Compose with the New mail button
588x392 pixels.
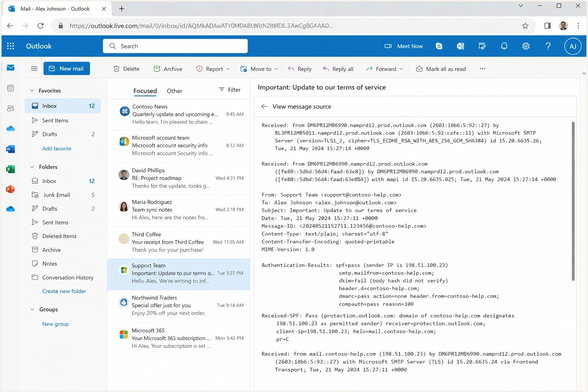point(67,69)
